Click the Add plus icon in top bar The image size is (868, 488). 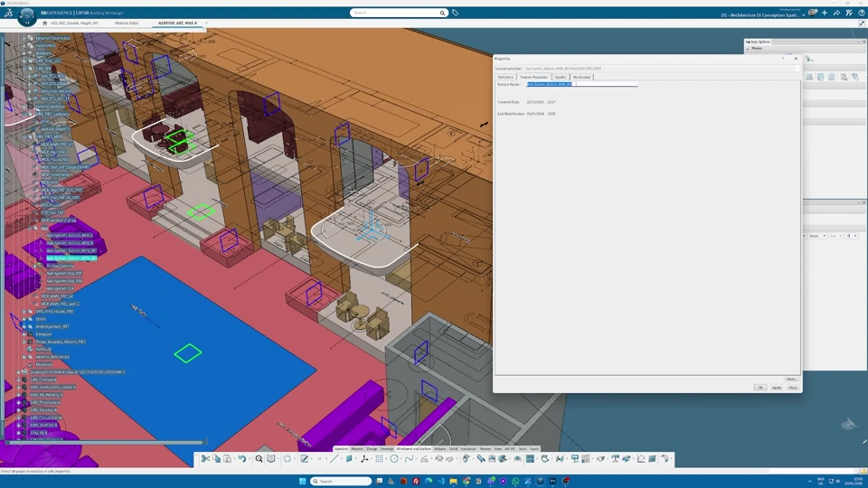click(825, 14)
